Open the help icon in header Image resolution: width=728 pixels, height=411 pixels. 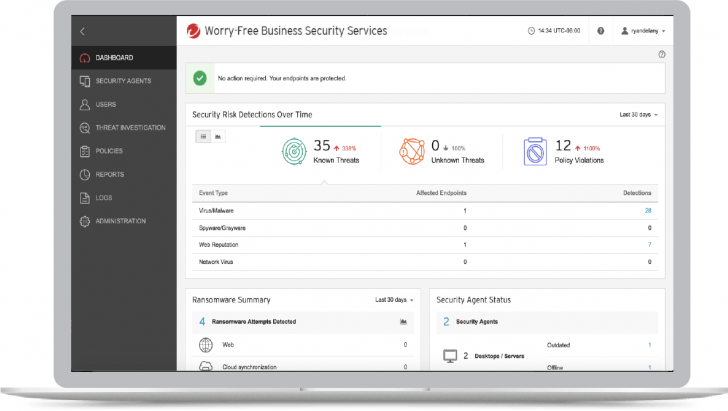[600, 31]
